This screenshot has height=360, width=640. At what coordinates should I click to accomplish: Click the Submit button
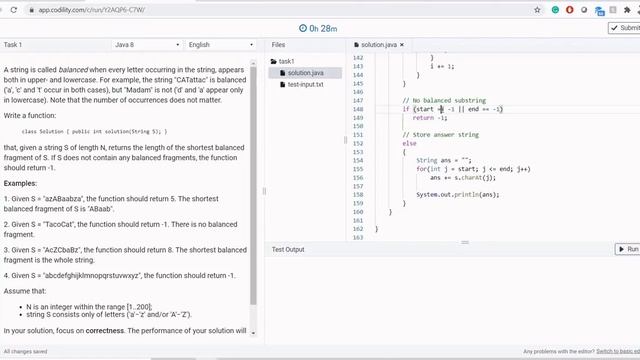pyautogui.click(x=624, y=28)
